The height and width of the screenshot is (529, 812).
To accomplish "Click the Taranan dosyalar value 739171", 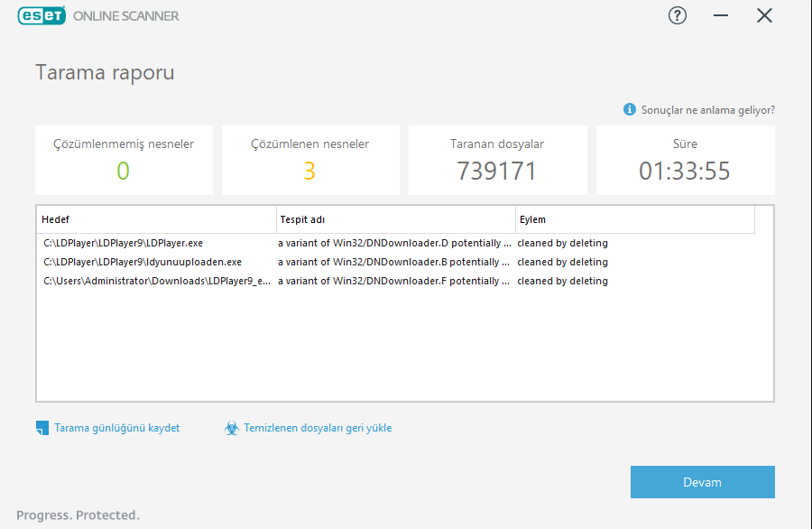I will (496, 171).
